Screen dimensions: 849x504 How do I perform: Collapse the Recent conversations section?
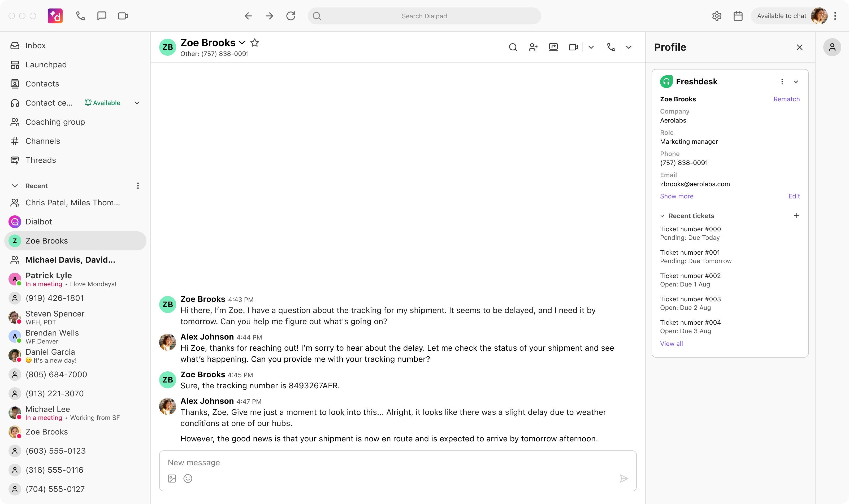point(15,185)
